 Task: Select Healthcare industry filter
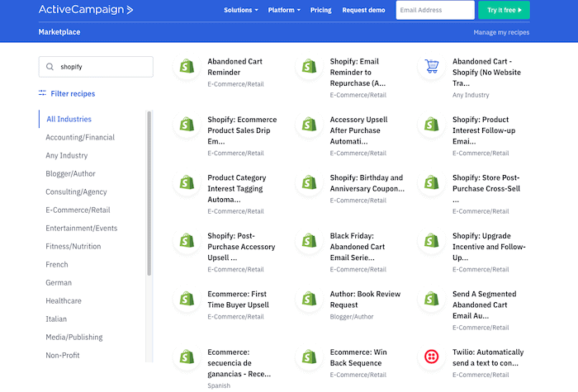point(64,300)
